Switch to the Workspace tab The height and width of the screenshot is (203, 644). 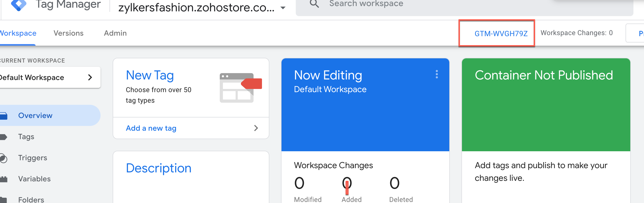(18, 33)
